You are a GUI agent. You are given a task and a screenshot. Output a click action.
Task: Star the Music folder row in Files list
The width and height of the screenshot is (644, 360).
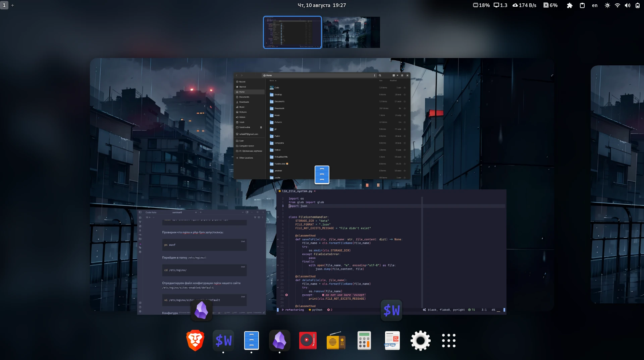coord(405,115)
